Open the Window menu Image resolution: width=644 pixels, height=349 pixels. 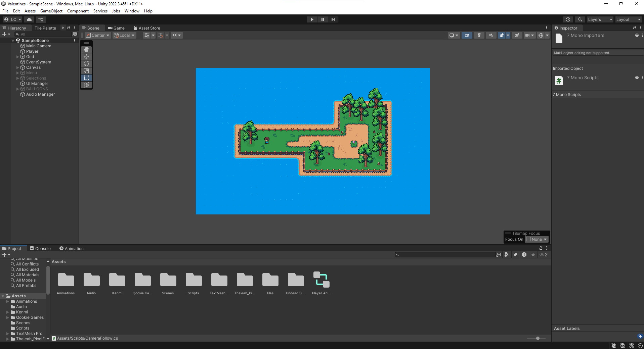132,11
